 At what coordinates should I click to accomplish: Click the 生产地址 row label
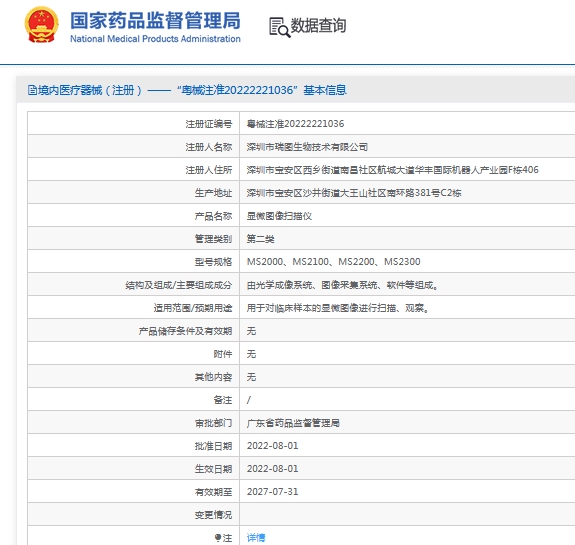click(213, 193)
